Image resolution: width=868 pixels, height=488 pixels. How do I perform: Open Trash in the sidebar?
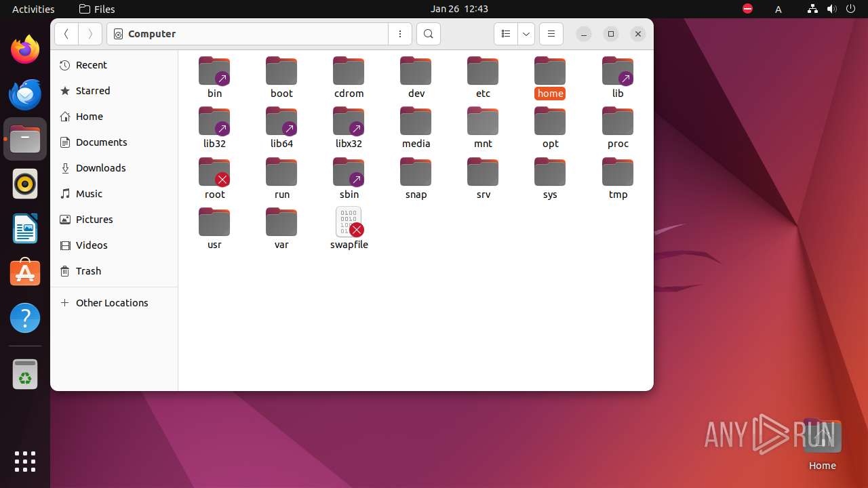pos(114,271)
